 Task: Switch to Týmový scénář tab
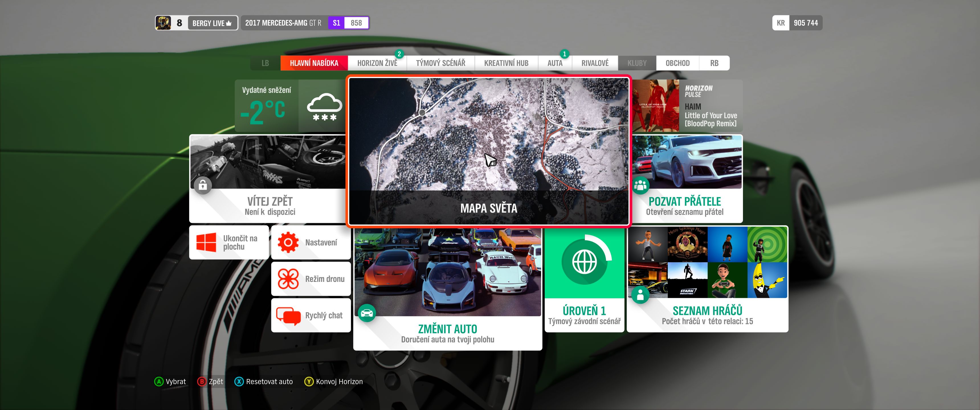click(440, 63)
